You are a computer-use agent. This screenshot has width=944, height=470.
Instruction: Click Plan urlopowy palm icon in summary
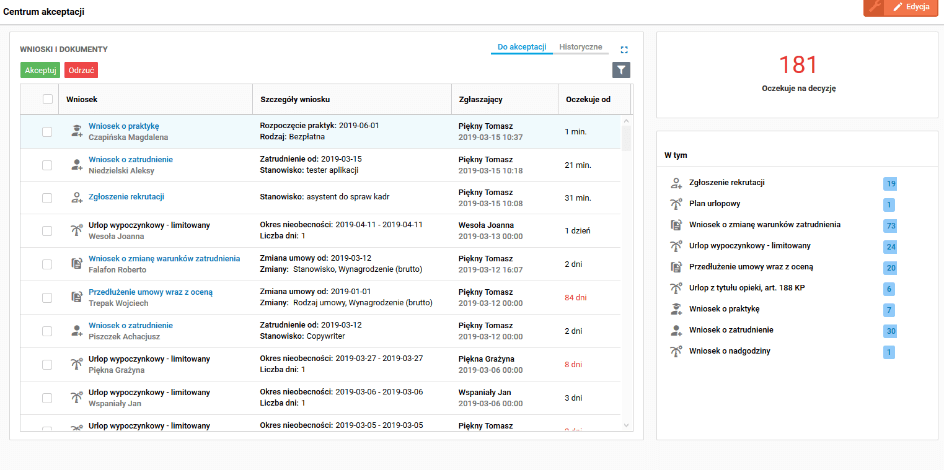675,204
